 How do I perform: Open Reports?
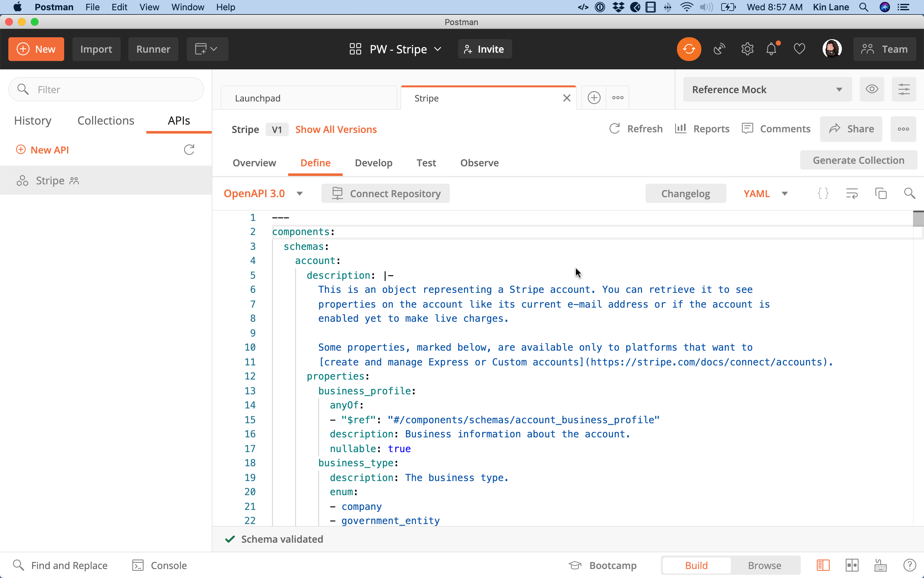(x=702, y=129)
